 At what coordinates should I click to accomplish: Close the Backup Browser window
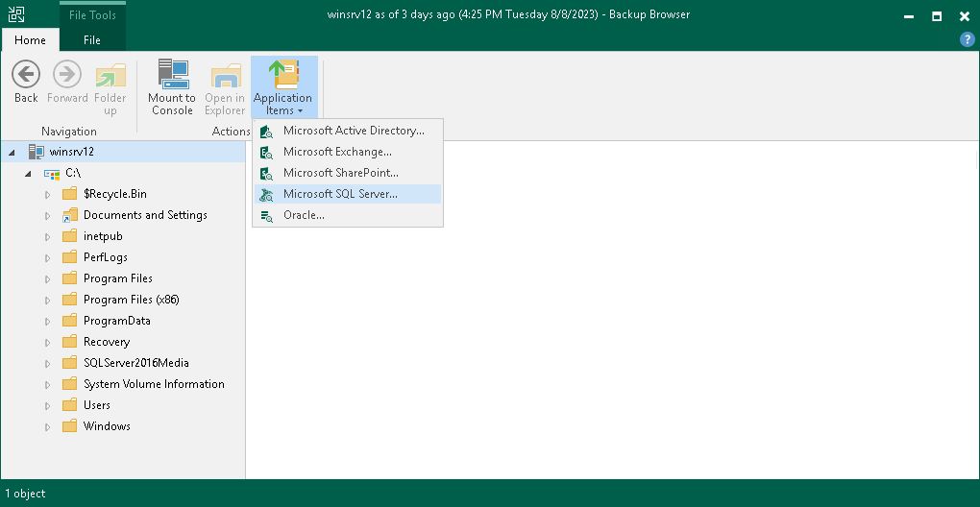click(x=965, y=16)
